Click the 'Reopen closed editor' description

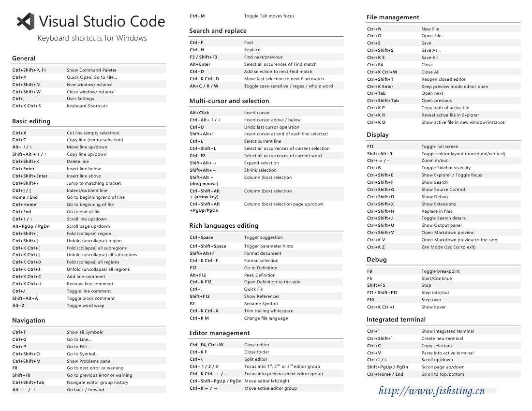click(443, 79)
